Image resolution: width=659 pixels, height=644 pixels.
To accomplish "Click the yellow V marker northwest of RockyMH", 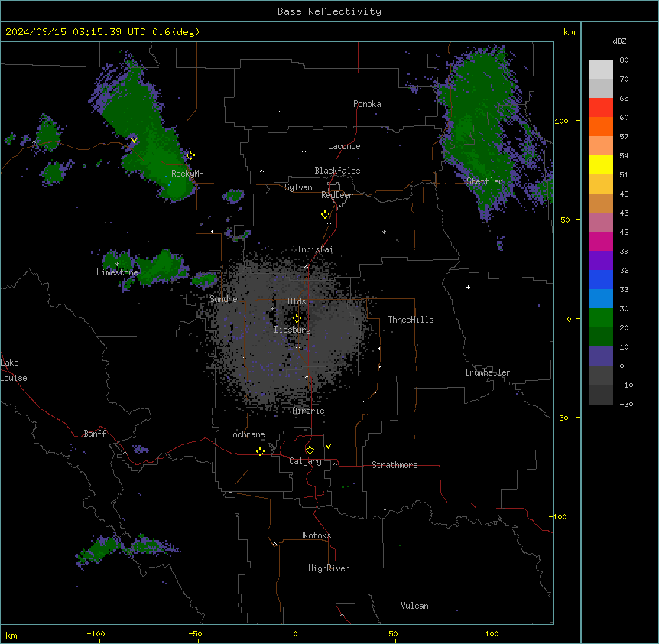I will click(134, 141).
